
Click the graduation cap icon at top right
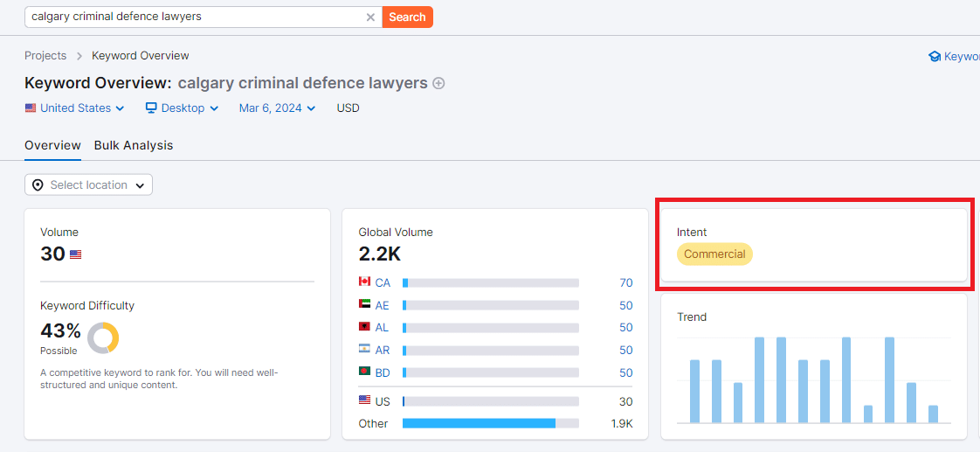tap(935, 56)
